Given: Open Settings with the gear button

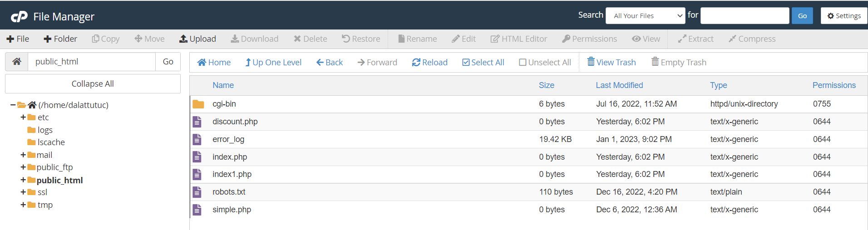Looking at the screenshot, I should pyautogui.click(x=843, y=16).
